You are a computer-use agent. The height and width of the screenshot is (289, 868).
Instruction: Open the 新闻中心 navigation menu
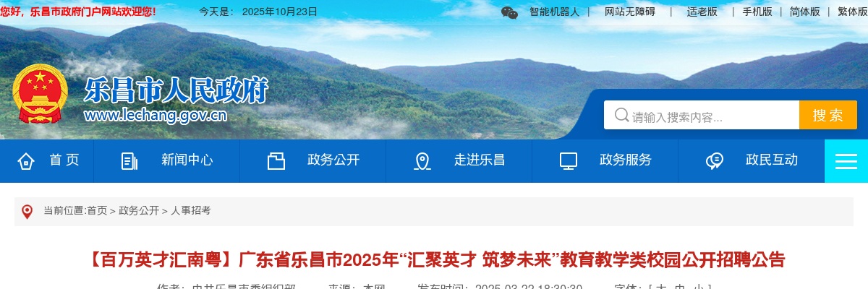187,160
